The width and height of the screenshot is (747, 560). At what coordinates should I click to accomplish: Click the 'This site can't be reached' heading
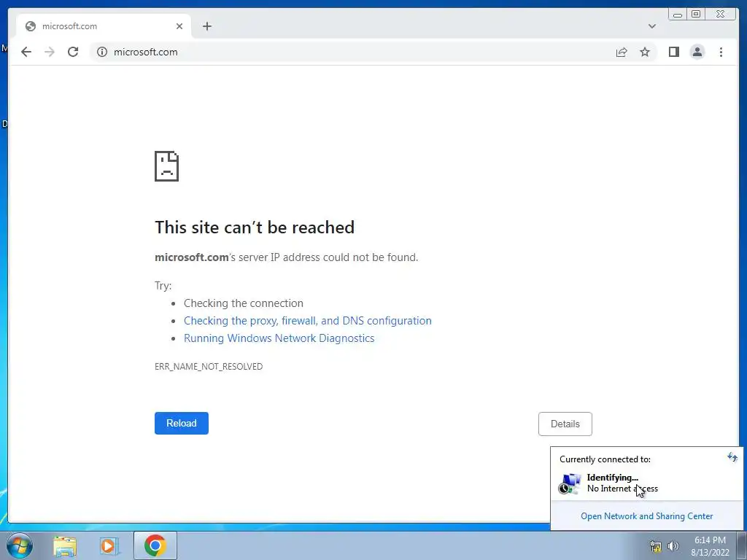click(x=255, y=227)
